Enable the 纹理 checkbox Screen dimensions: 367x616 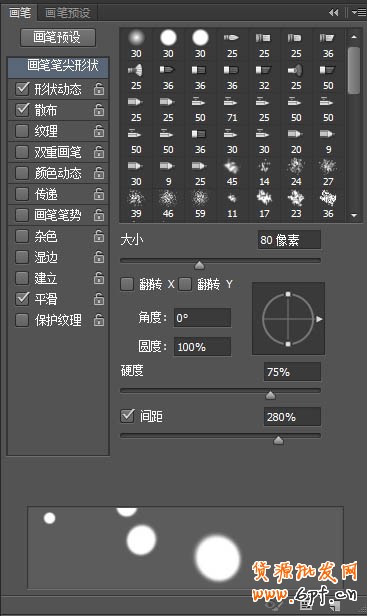tap(22, 131)
